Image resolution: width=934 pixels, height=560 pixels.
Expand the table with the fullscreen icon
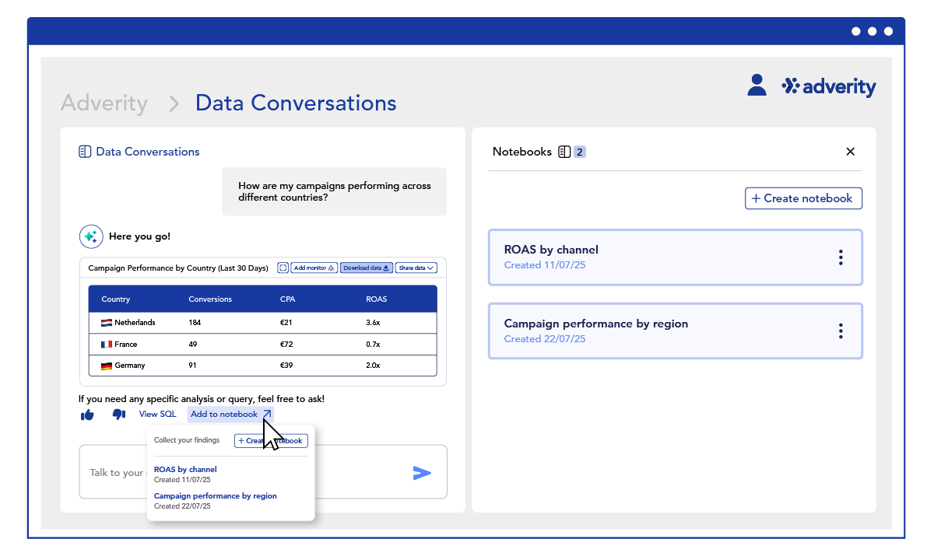(283, 268)
